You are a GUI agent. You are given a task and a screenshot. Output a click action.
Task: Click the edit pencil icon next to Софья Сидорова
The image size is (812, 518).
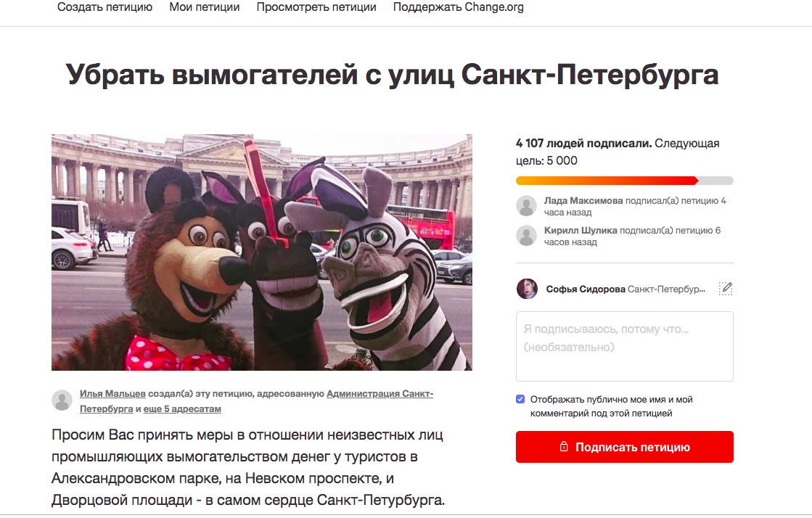tap(726, 289)
